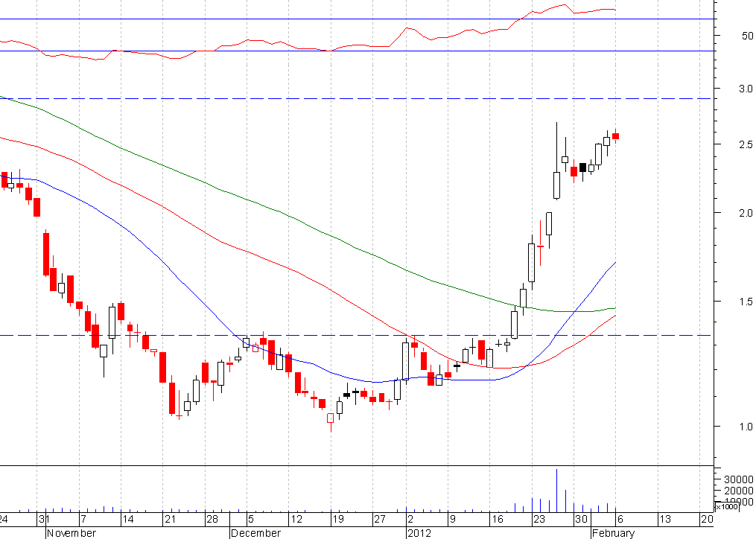The width and height of the screenshot is (756, 539).
Task: Click the 1.5 price axis label
Action: click(746, 302)
